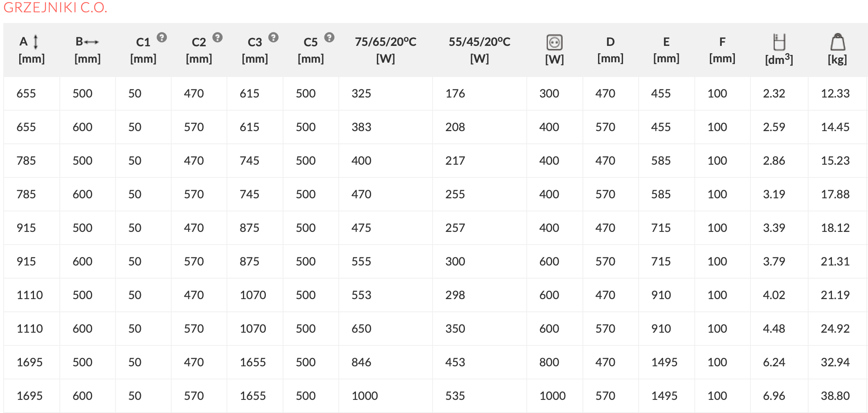Click the electric socket icon header
The width and height of the screenshot is (868, 413).
coord(554,42)
